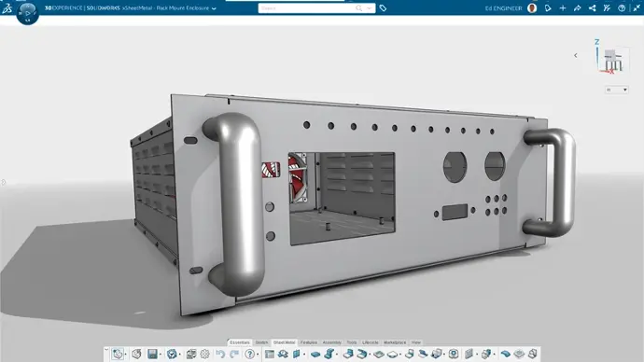Open the 3DEXPERIENCE compass

pyautogui.click(x=27, y=12)
